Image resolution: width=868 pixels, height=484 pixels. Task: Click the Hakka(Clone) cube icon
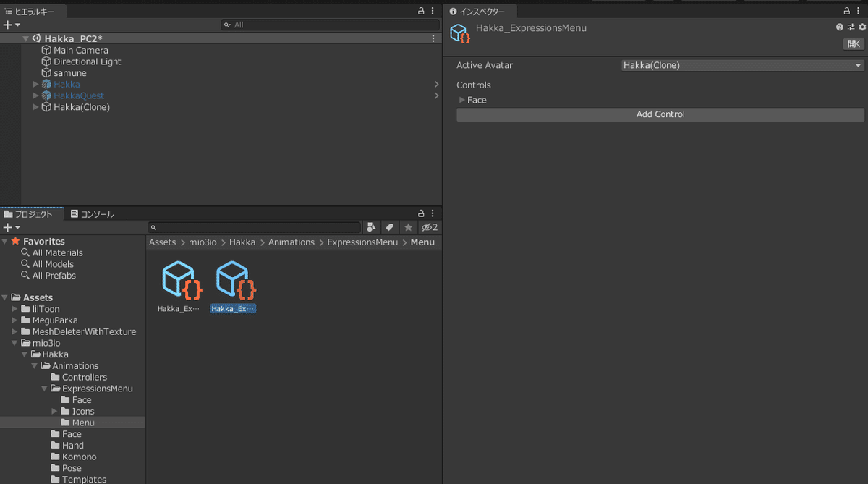tap(46, 107)
